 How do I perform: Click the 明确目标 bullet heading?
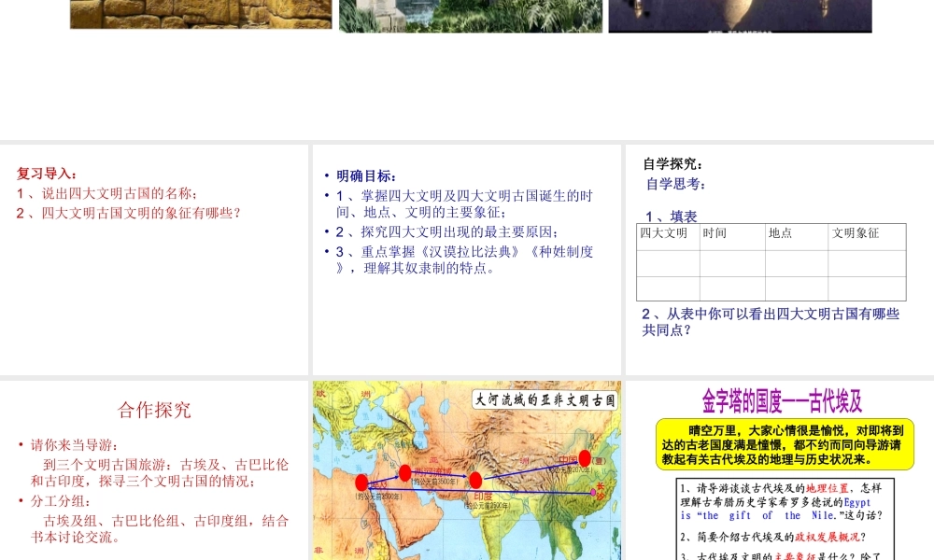pos(366,176)
